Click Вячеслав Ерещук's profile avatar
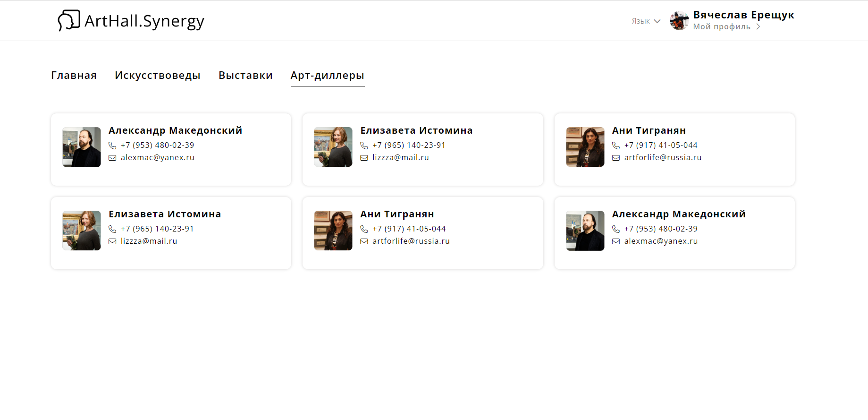 point(679,21)
